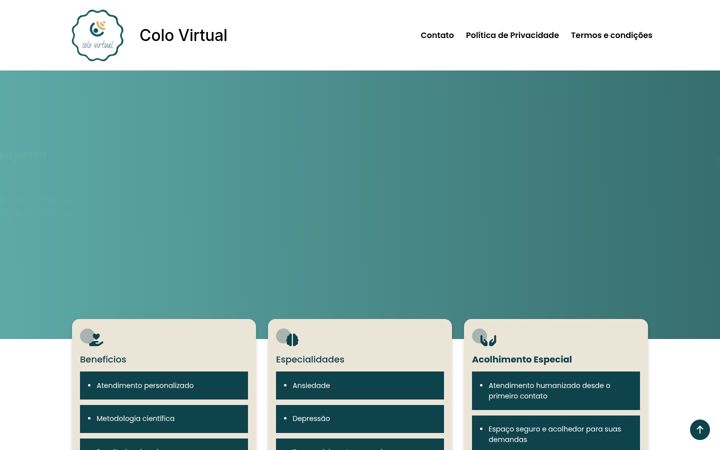Screen dimensions: 720x450
Task: Open Termos e condições page
Action: point(612,35)
